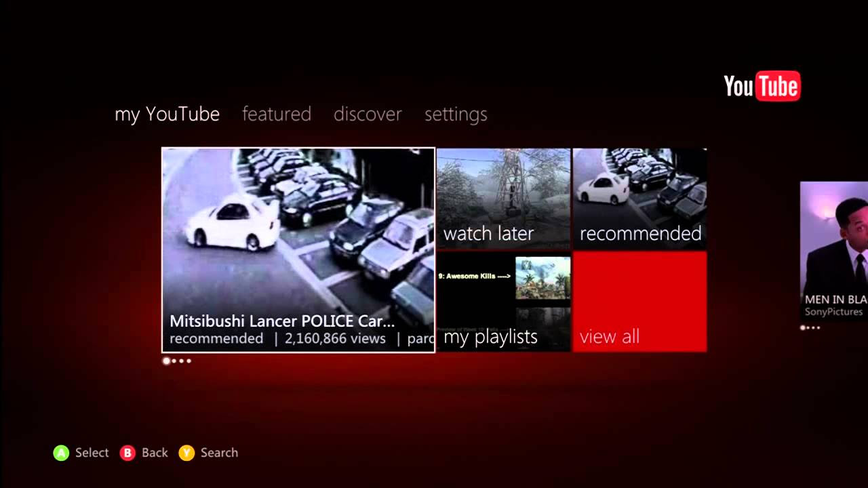Open the settings tab
This screenshot has width=868, height=488.
(456, 115)
